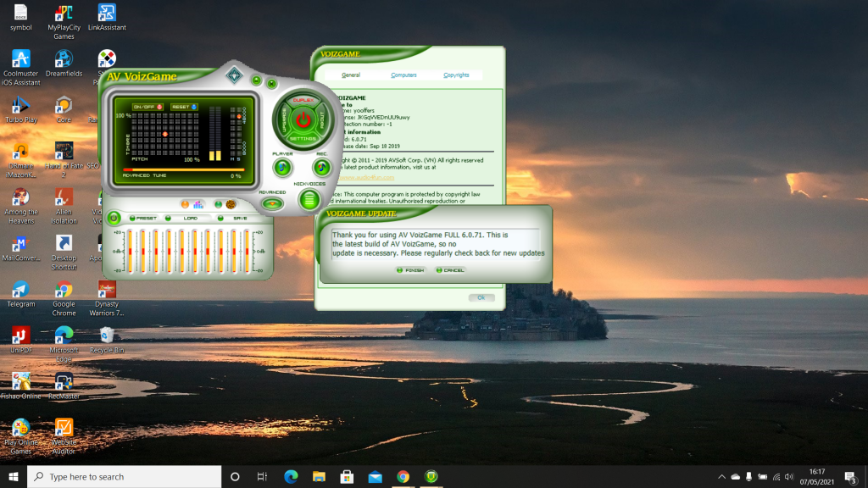Click the Upgrade segment of the control dial
Viewport: 868px width, 488px height.
point(284,119)
